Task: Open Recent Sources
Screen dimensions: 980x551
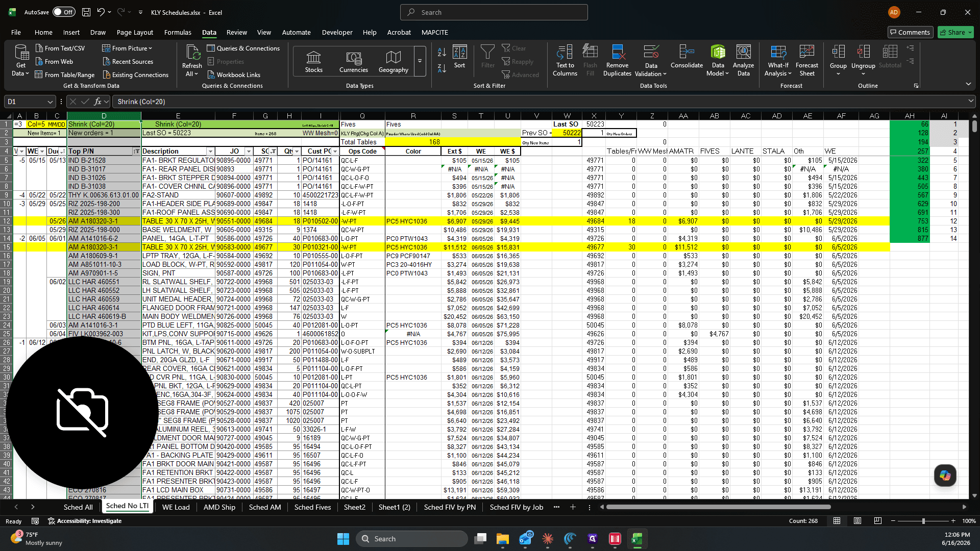Action: click(x=128, y=61)
